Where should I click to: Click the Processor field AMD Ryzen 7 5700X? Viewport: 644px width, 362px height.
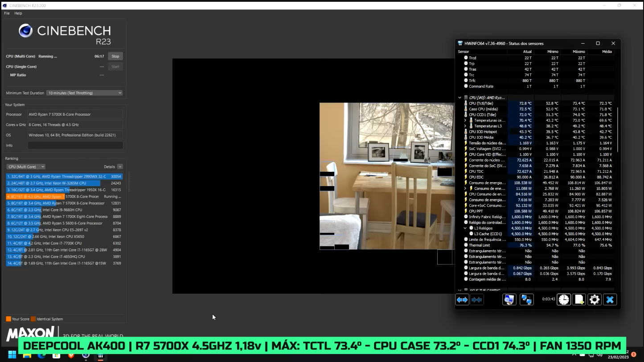[75, 114]
